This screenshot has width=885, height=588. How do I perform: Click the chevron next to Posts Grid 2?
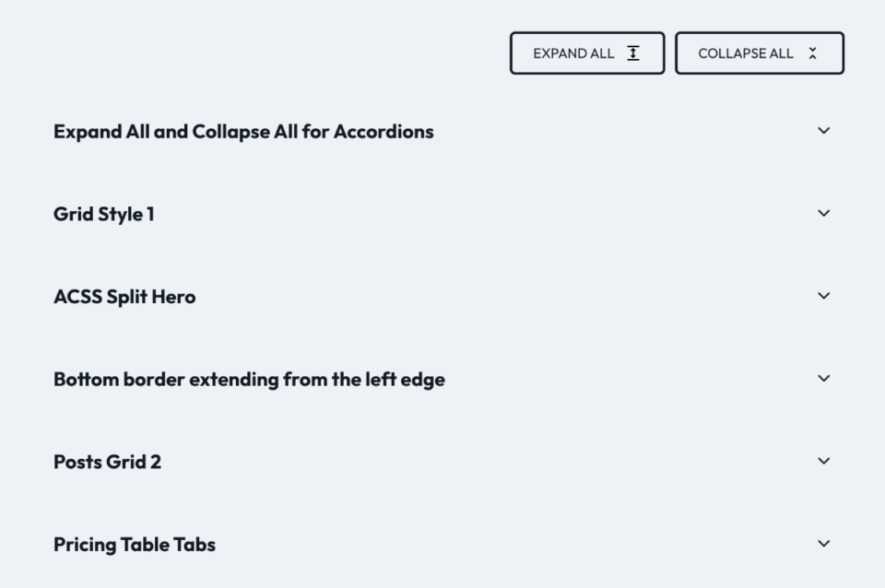click(x=824, y=461)
